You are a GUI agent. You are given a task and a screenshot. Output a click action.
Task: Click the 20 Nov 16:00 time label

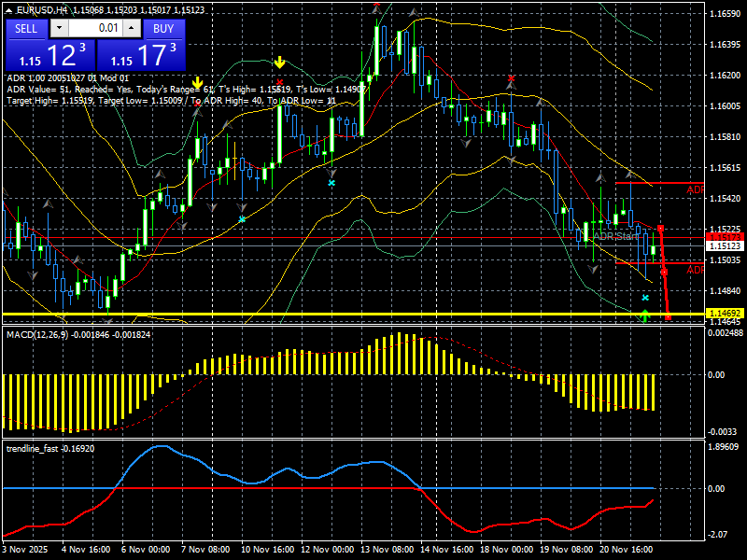tap(626, 550)
